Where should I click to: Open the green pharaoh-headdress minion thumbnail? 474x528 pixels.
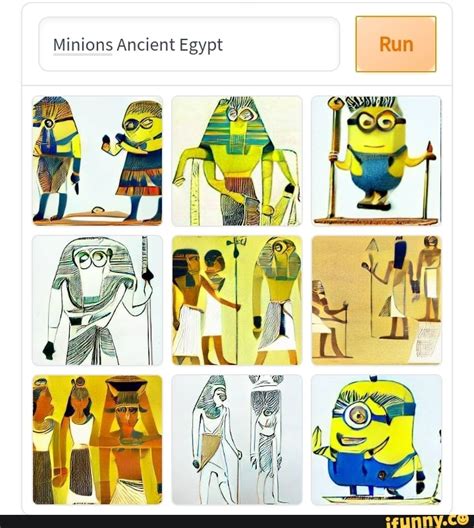coord(237,161)
